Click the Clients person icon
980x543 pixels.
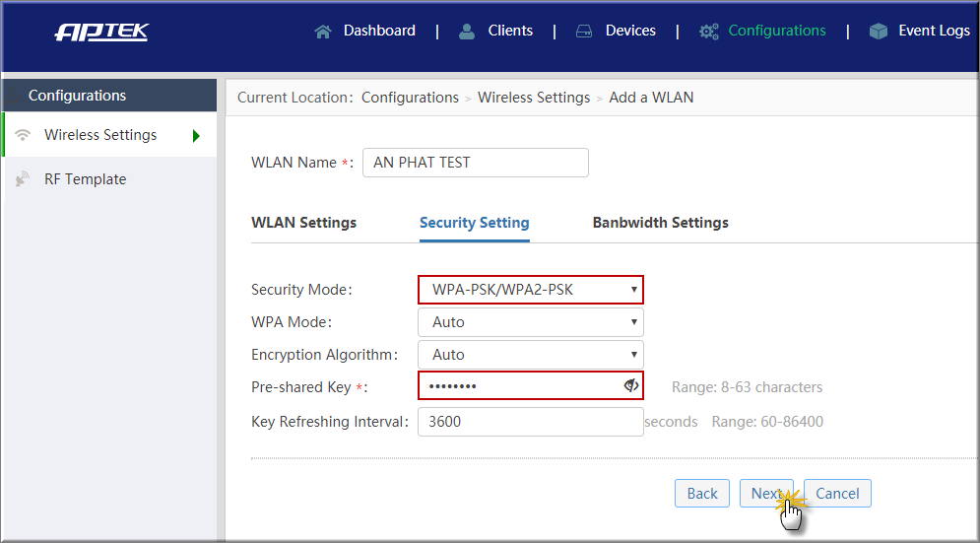click(467, 32)
